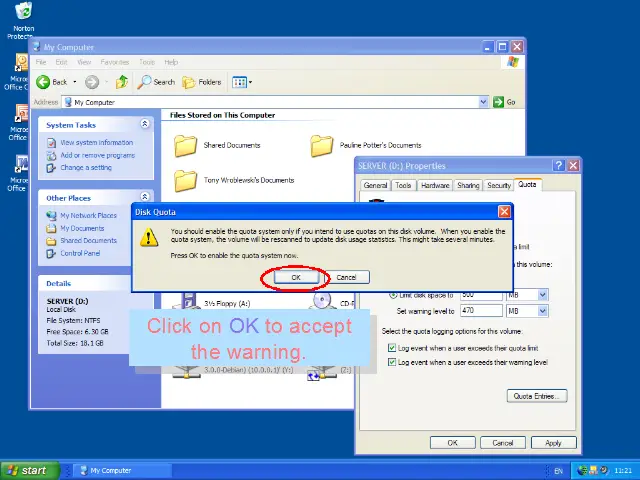The height and width of the screenshot is (480, 640).
Task: Toggle Log event when user exceeds warning level
Action: 392,362
